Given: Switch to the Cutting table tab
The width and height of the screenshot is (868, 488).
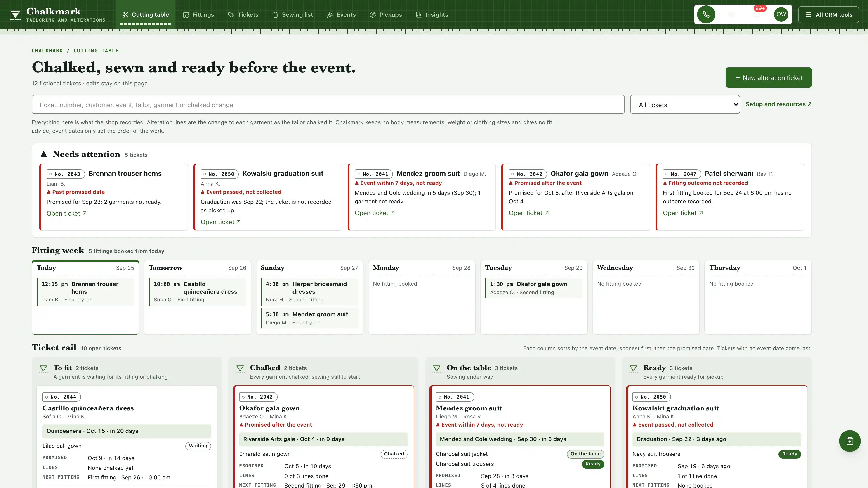Looking at the screenshot, I should click(146, 14).
